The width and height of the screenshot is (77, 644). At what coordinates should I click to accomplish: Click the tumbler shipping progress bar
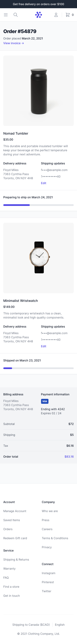[x=38, y=205]
